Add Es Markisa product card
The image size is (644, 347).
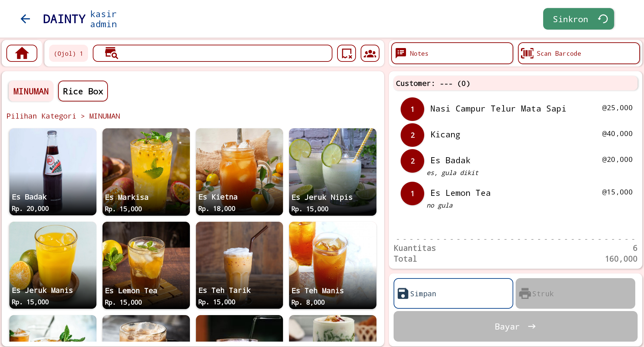[146, 172]
